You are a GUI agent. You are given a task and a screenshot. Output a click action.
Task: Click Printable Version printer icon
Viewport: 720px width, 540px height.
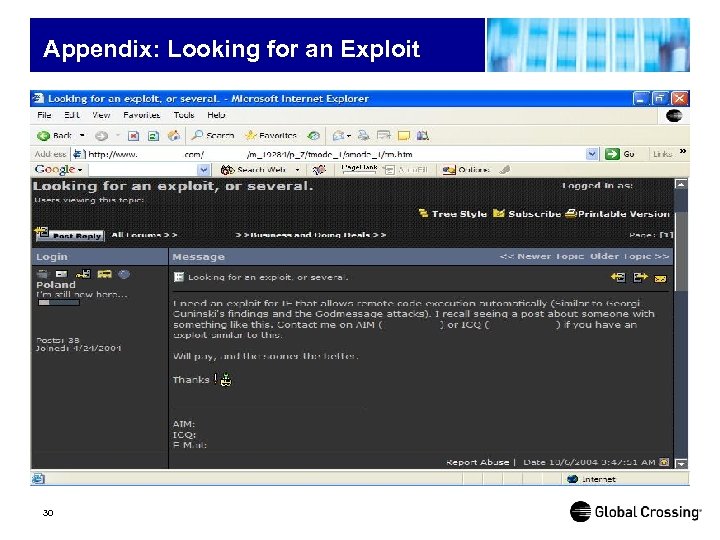pos(571,214)
